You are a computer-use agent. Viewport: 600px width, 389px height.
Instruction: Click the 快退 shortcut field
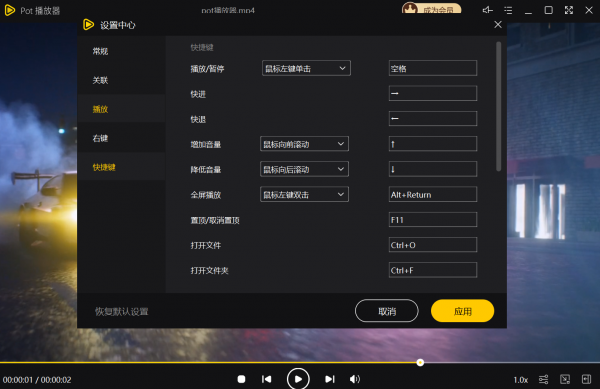[x=433, y=119]
